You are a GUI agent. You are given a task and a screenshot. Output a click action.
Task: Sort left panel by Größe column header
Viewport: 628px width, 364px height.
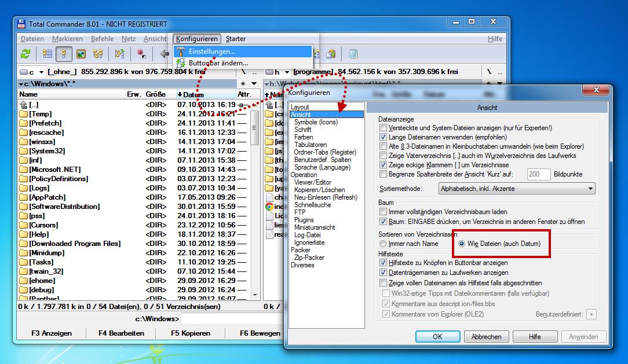[159, 94]
